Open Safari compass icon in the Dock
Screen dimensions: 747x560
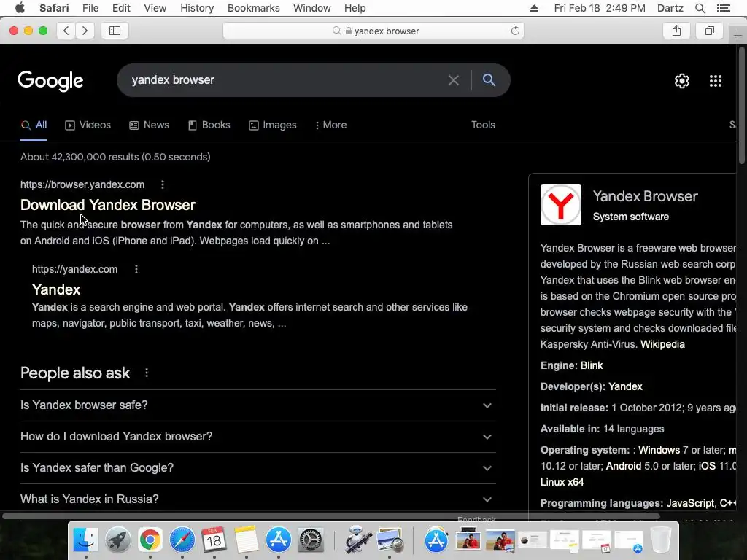[182, 540]
